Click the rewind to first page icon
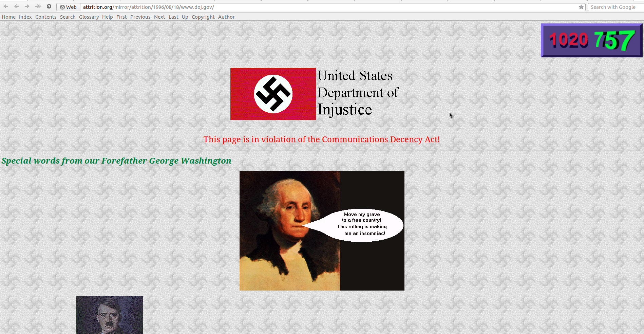This screenshot has height=334, width=644. [5, 6]
